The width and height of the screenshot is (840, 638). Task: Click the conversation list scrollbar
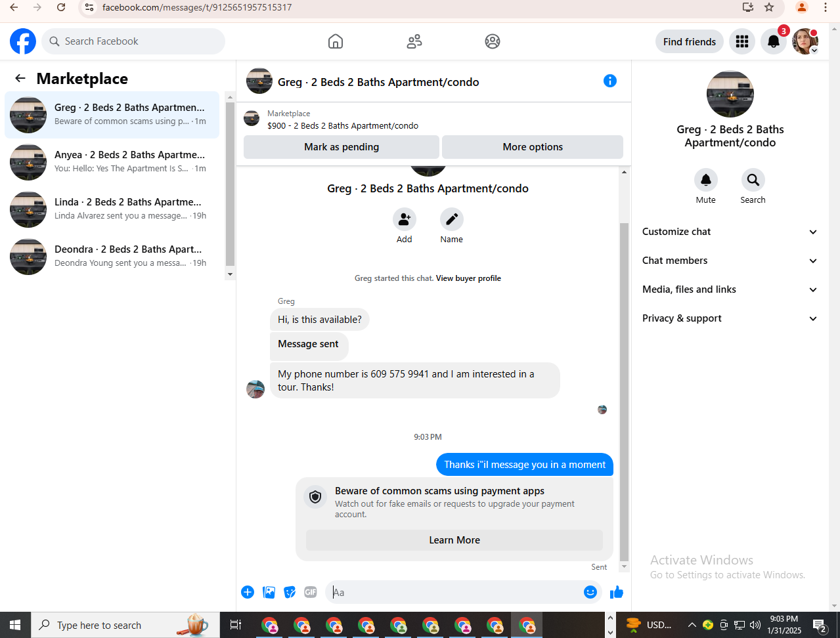[x=230, y=184]
